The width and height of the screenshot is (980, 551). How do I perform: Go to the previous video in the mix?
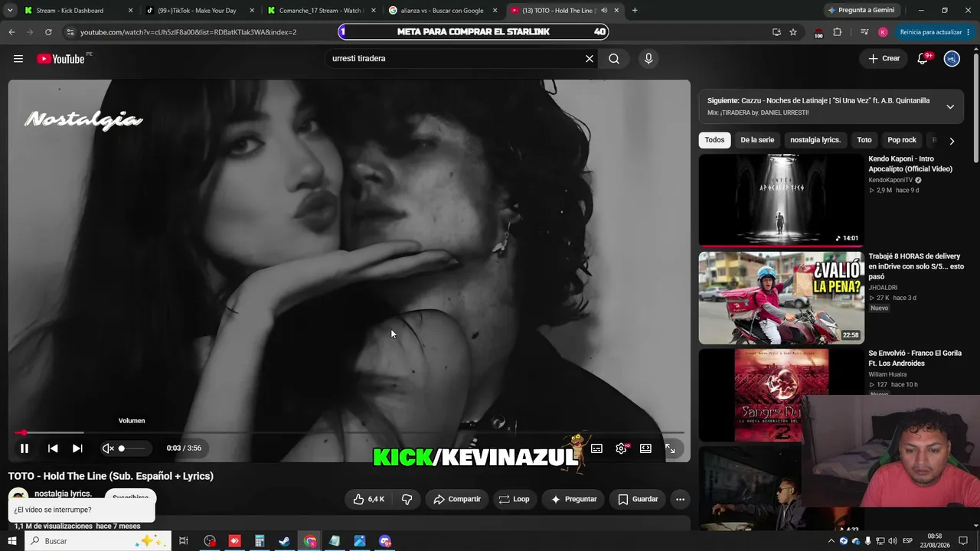tap(53, 448)
